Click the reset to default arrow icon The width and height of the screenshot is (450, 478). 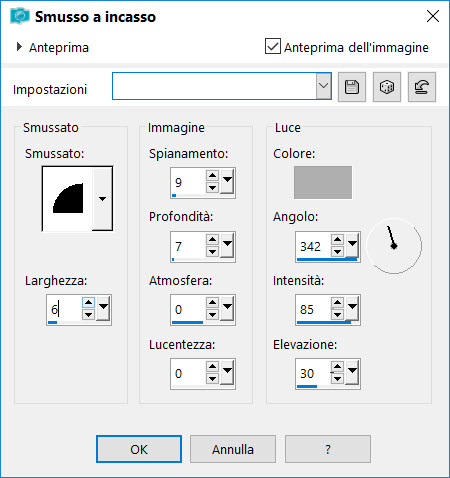pyautogui.click(x=422, y=87)
